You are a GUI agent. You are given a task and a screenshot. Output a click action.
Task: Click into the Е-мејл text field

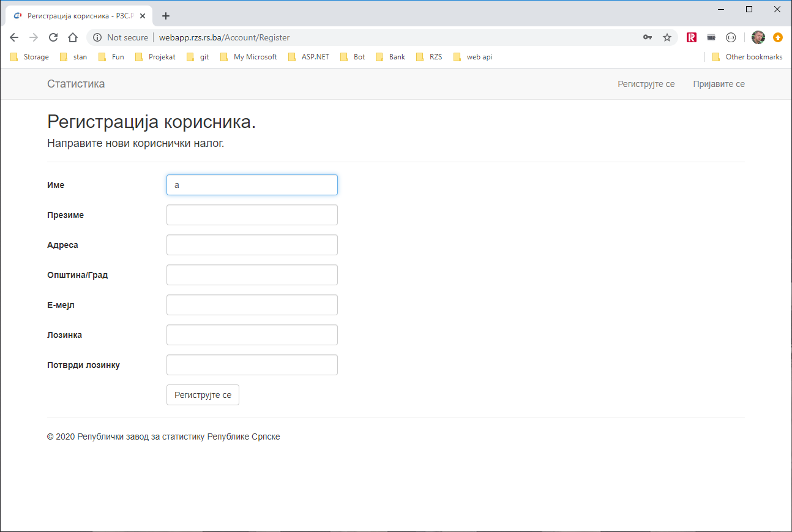click(252, 305)
